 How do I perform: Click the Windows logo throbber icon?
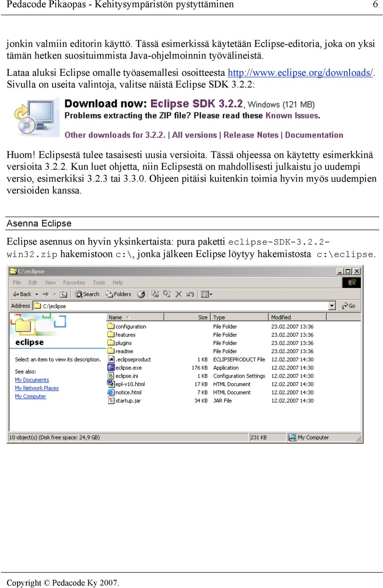tap(351, 282)
